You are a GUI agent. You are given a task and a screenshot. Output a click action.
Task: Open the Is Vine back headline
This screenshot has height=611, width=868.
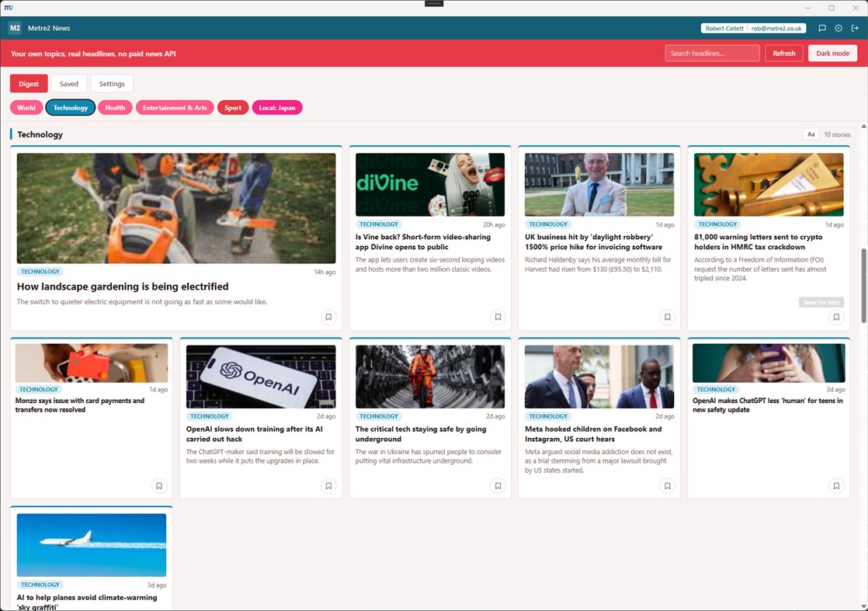pyautogui.click(x=423, y=242)
